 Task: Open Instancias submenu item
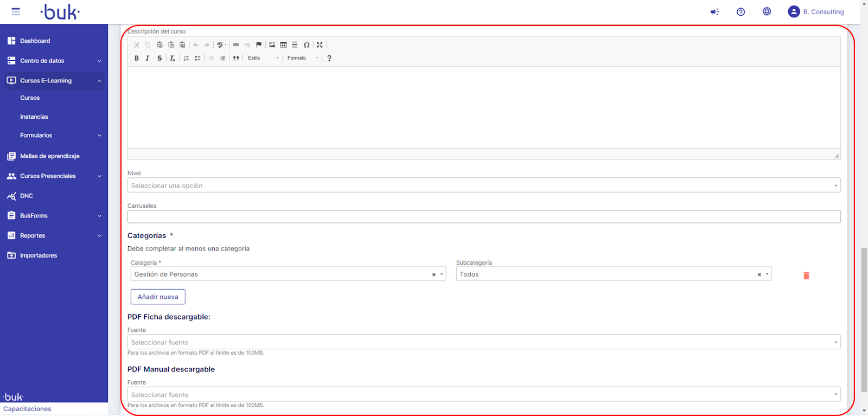point(34,117)
